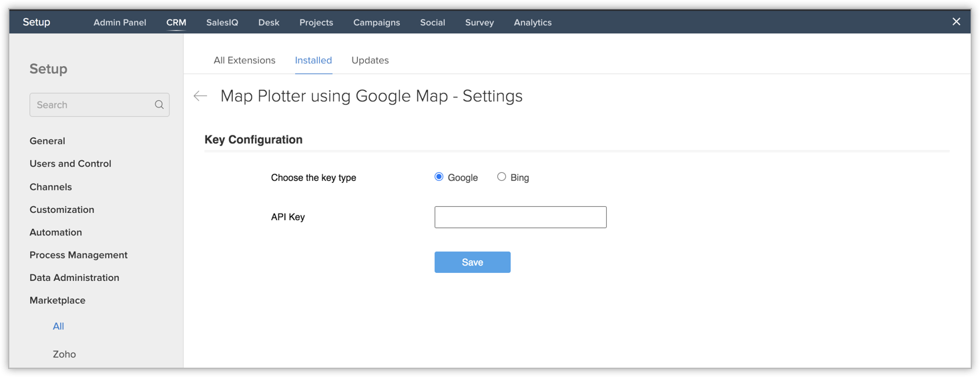This screenshot has width=980, height=377.
Task: Switch to the CRM tab
Action: pyautogui.click(x=176, y=22)
